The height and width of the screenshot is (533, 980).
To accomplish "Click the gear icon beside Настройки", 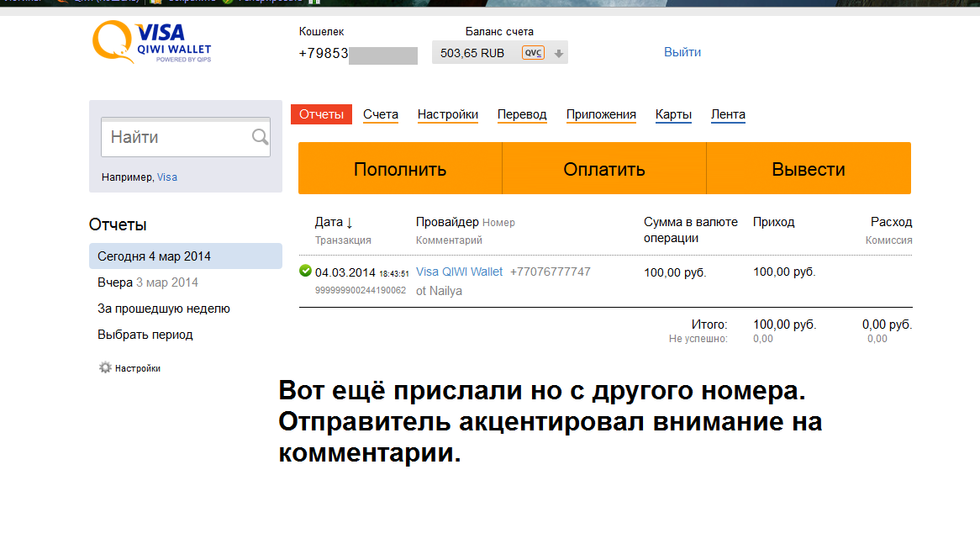I will 105,368.
